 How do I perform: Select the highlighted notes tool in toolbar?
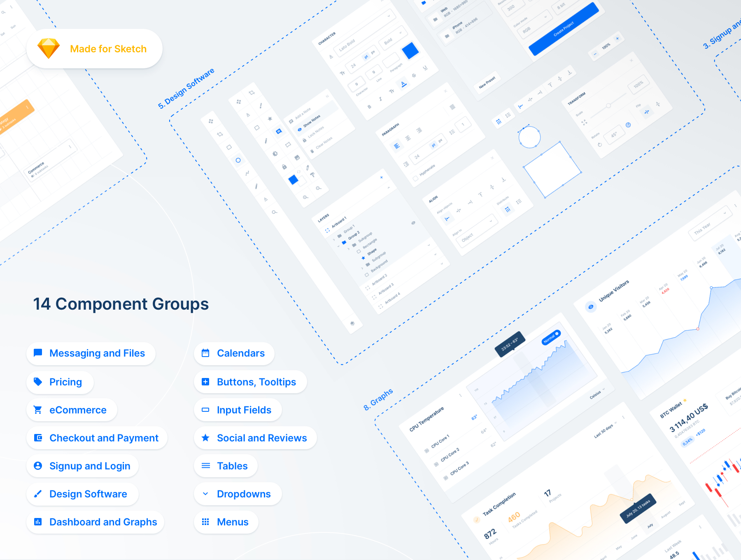tap(279, 131)
